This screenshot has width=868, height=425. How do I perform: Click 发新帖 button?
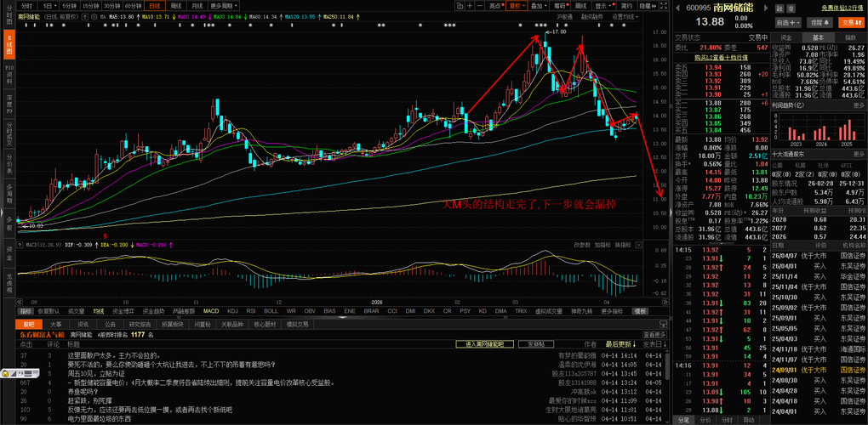536,343
